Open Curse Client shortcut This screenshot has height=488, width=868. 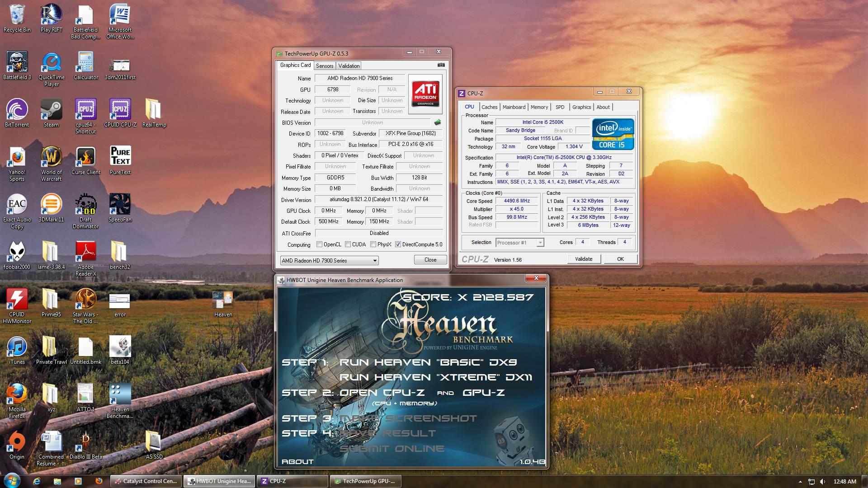click(86, 161)
